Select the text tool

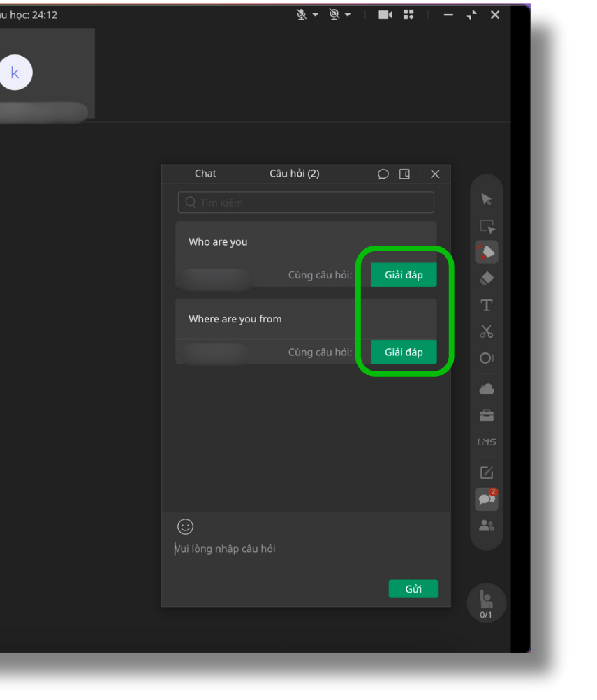point(487,305)
